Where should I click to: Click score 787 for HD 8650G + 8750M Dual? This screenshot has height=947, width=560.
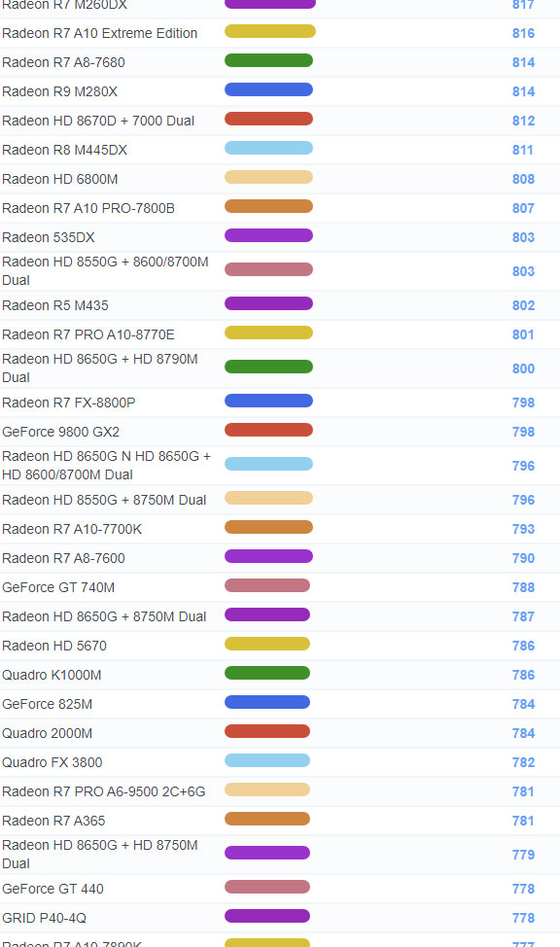point(523,616)
